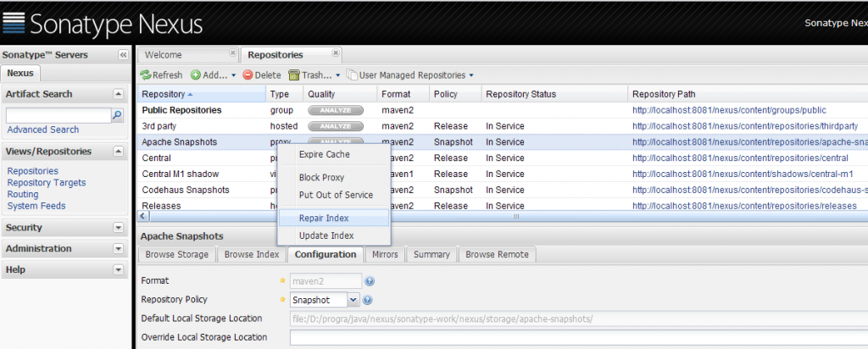Focus the Artifact Search input field

pos(58,115)
